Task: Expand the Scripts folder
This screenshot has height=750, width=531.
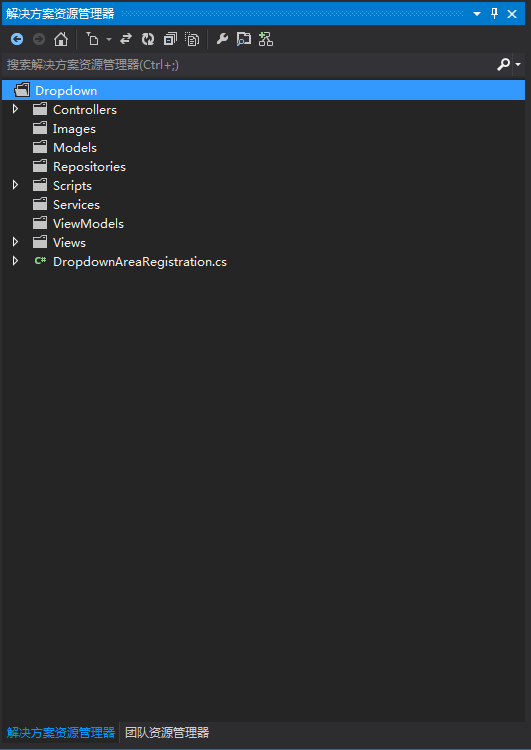Action: (15, 185)
